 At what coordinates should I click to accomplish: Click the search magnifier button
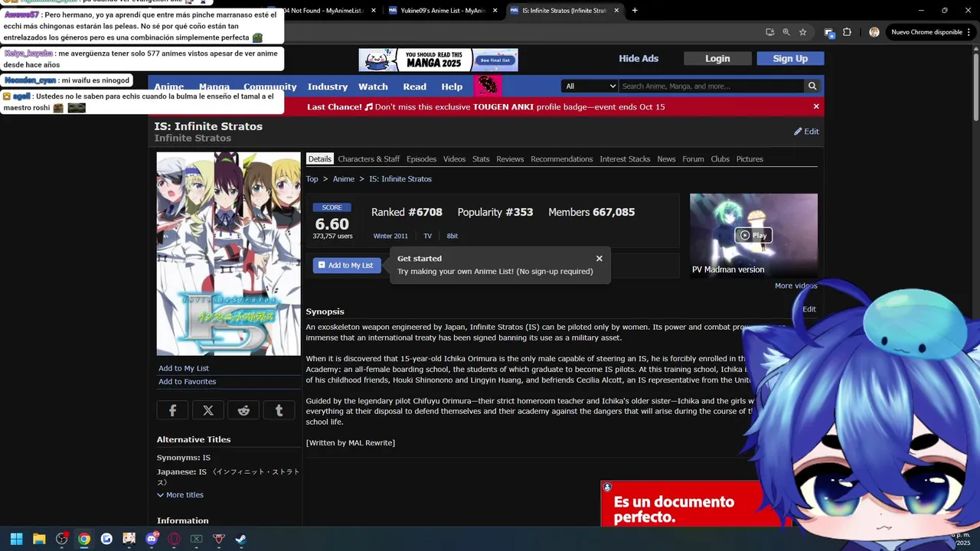[812, 86]
